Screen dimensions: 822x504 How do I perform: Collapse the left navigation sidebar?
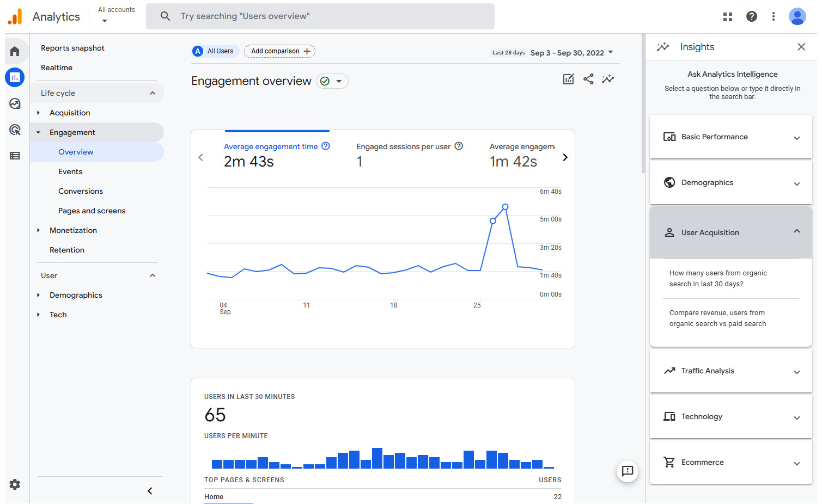pos(150,491)
